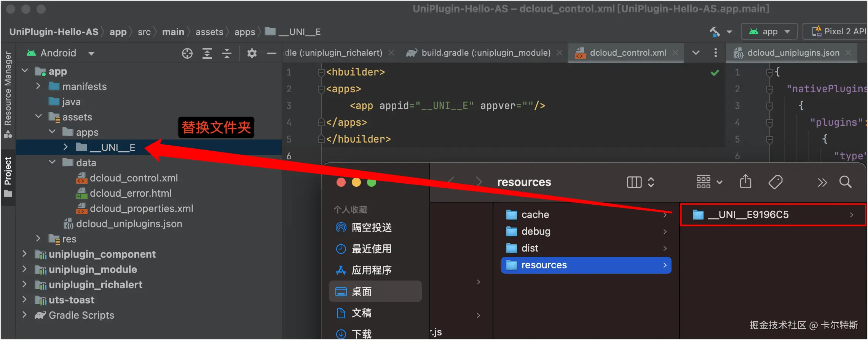Viewport: 868px width, 340px height.
Task: Open editor tab options three-dot menu
Action: [x=716, y=53]
